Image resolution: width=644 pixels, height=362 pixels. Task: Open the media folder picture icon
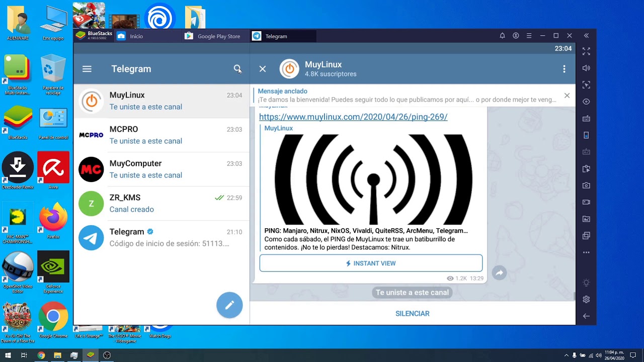tap(586, 219)
